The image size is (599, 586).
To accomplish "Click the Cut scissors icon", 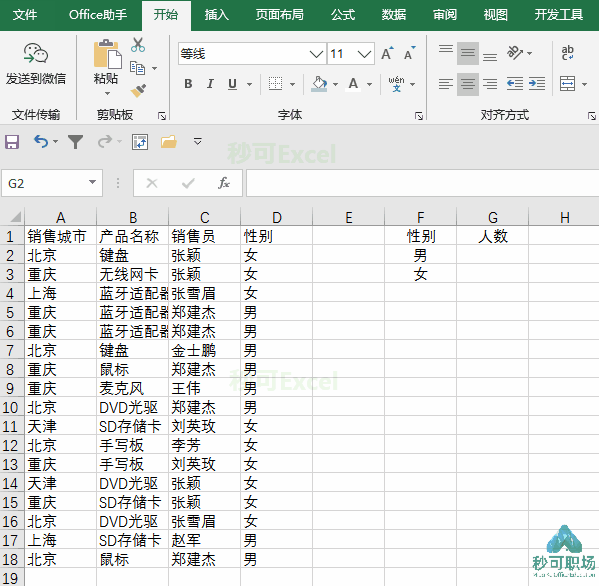I will pos(138,45).
